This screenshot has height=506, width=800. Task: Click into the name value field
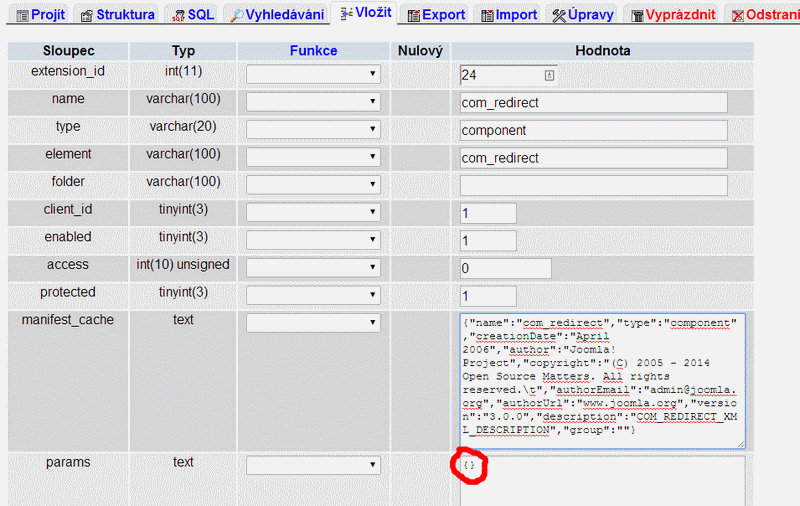point(593,102)
